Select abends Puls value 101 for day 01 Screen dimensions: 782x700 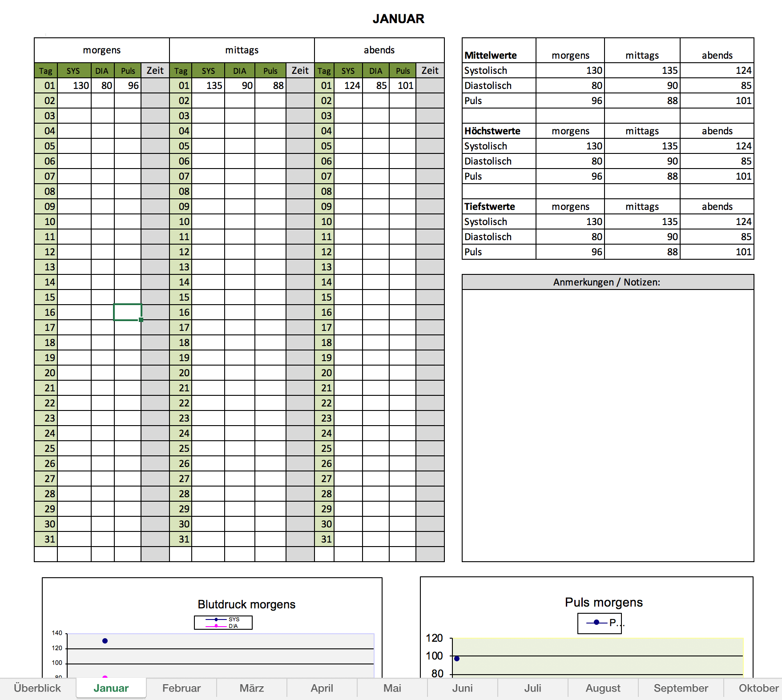(x=403, y=85)
